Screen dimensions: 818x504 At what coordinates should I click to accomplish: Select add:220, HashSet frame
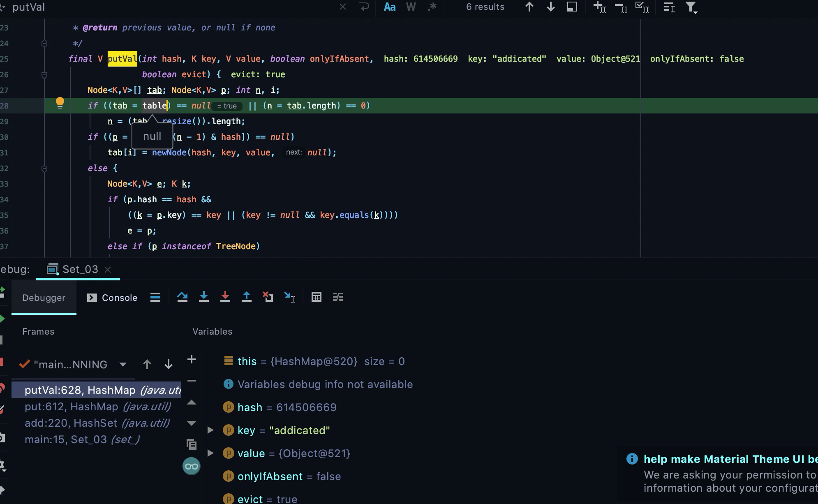(x=97, y=423)
